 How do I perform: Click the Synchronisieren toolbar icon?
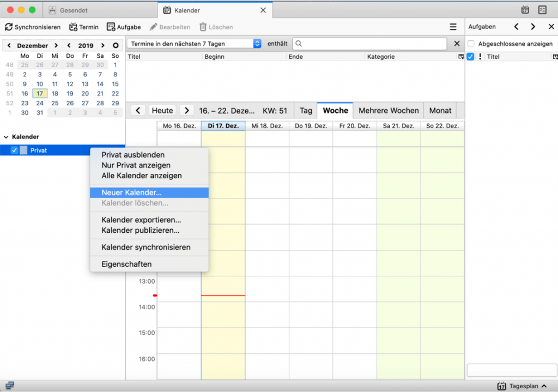click(x=9, y=27)
